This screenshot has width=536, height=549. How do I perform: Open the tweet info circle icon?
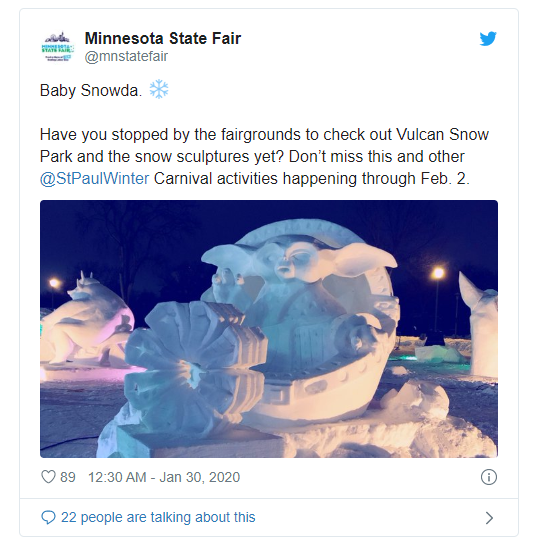[x=489, y=477]
